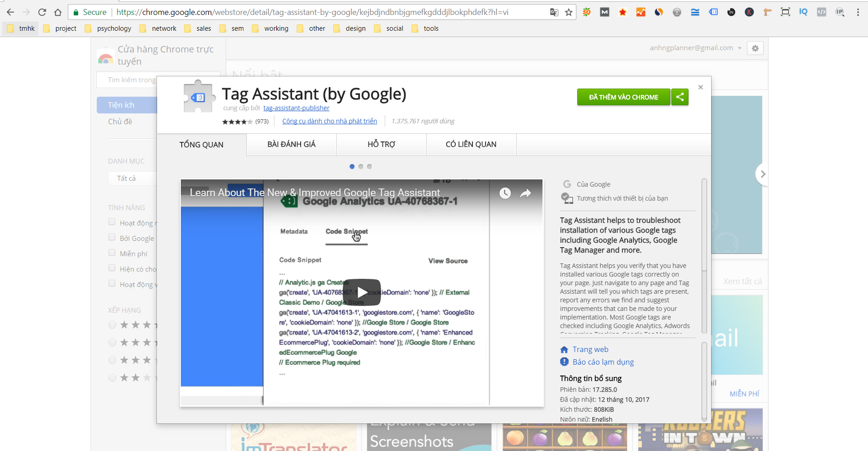Open the sem bookmark folder
Viewport: 868px width, 451px height.
[x=231, y=28]
